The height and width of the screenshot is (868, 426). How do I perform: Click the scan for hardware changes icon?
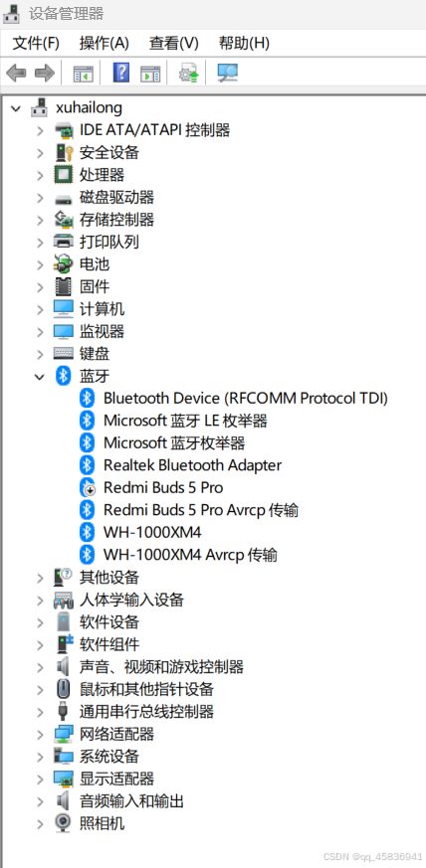227,73
